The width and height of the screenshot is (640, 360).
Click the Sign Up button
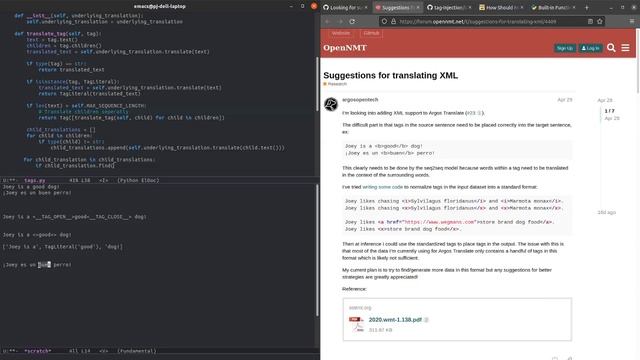coord(565,48)
